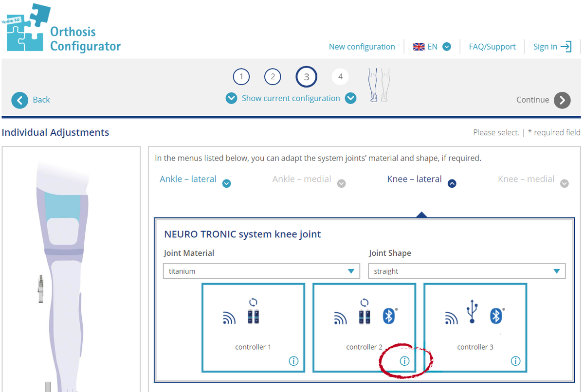
Task: Click controller 3 USB icon
Action: [x=472, y=312]
